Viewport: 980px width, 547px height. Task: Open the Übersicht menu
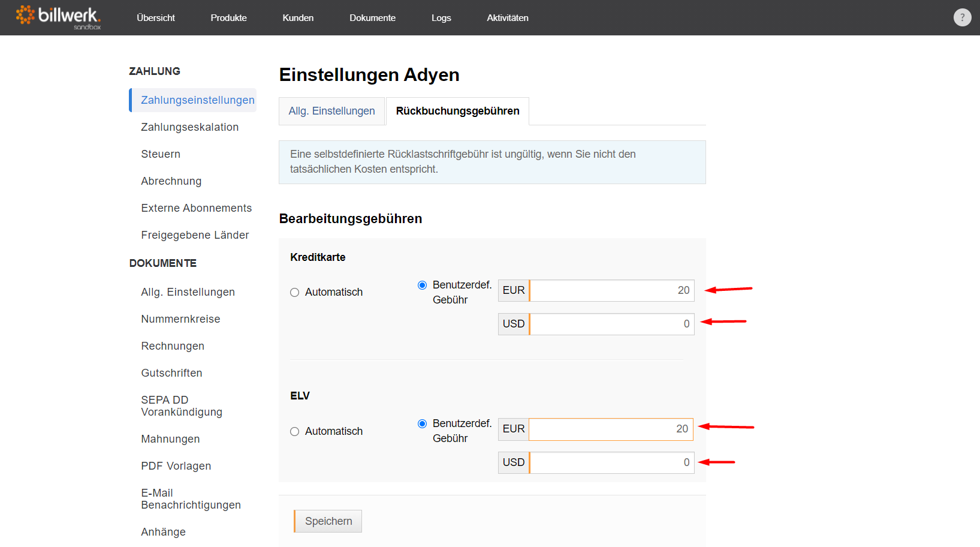tap(156, 18)
